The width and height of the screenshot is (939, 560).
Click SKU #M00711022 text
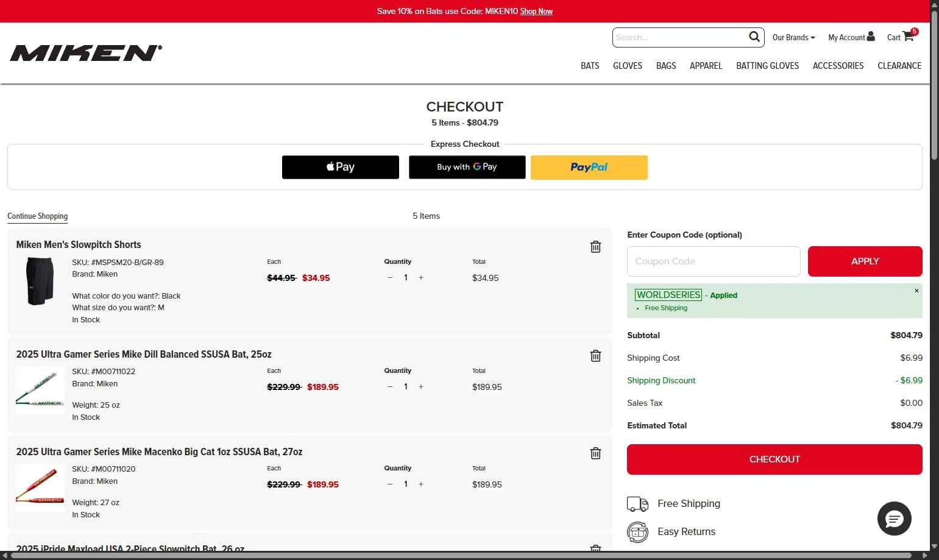point(104,372)
